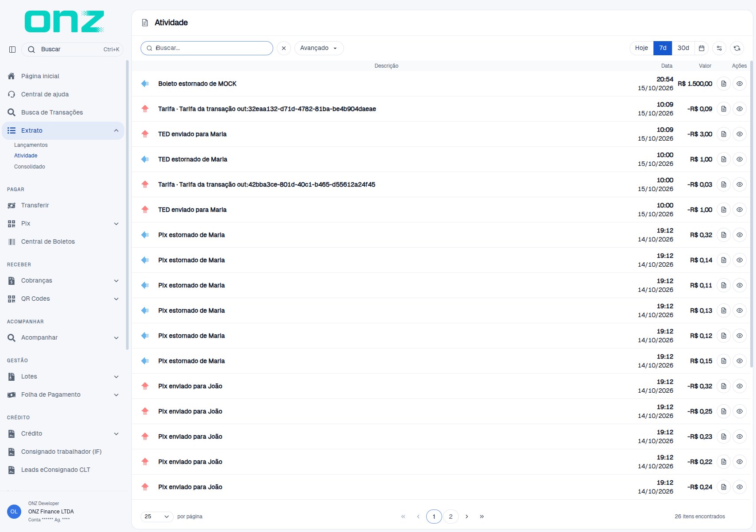Image resolution: width=756 pixels, height=532 pixels.
Task: Change items per page dropdown
Action: click(x=157, y=517)
